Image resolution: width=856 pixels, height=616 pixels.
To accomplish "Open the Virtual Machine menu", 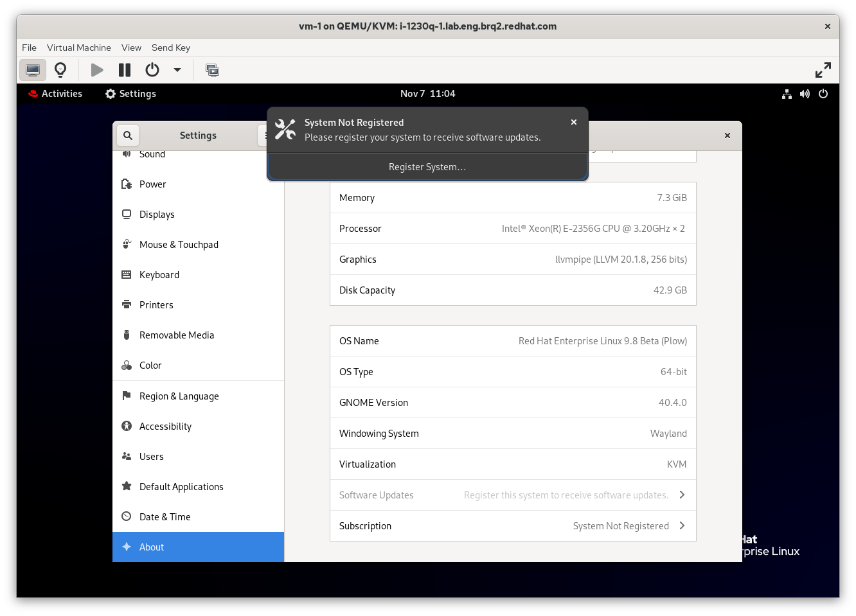I will click(x=79, y=48).
